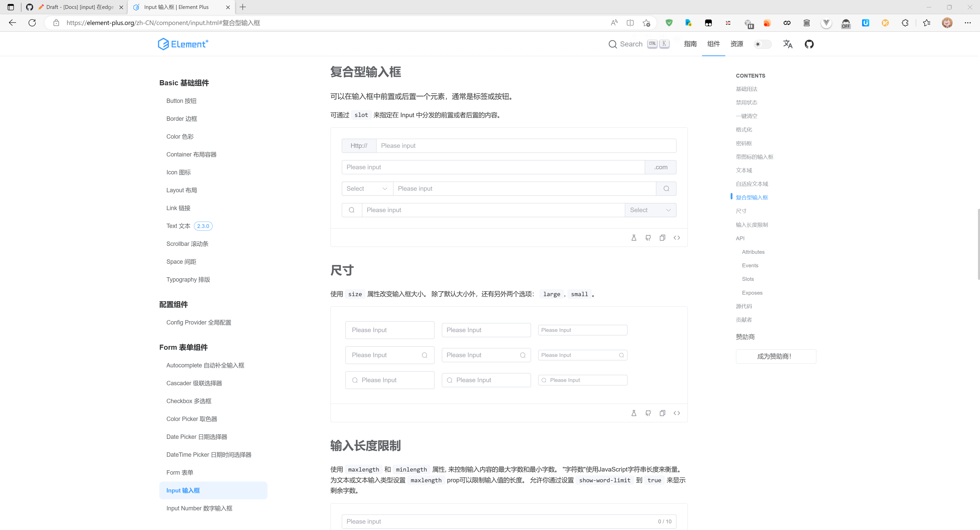Edit the 复合型输入框 demo on GitHub
Image resolution: width=980 pixels, height=530 pixels.
648,237
